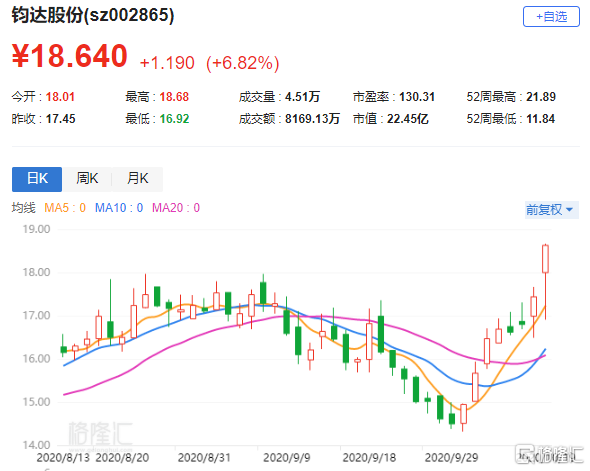The image size is (590, 471).
Task: Click the 2020/8/20 date axis label
Action: click(122, 458)
